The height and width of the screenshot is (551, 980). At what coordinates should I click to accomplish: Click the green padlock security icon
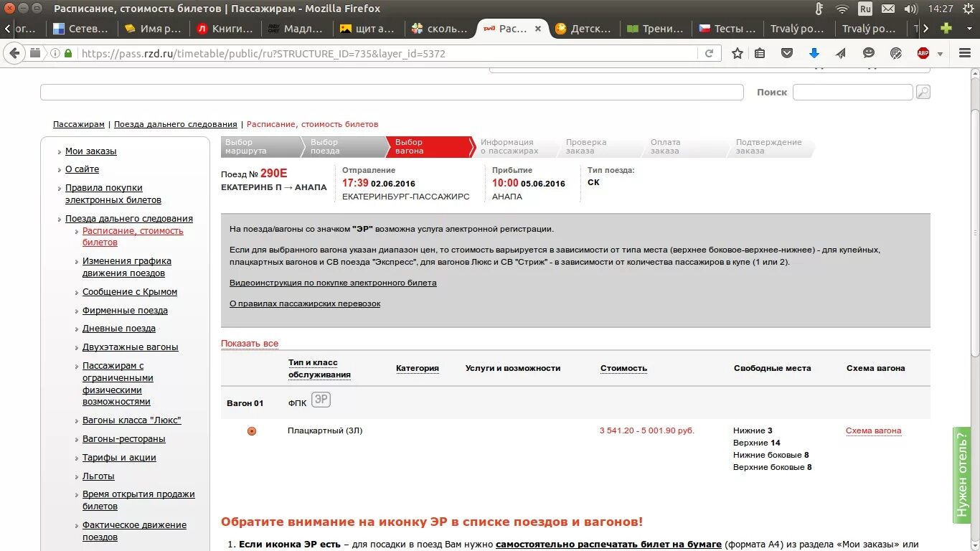tap(69, 53)
